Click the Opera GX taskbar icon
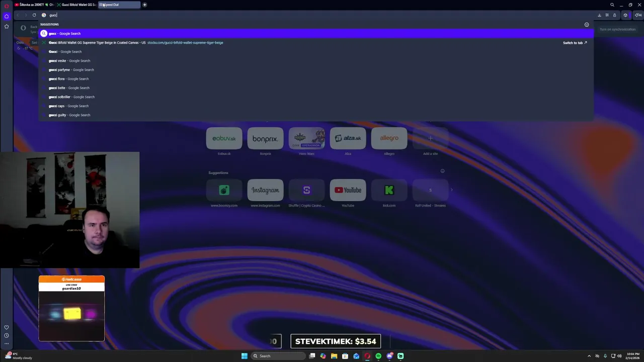644x362 pixels. coord(367,356)
